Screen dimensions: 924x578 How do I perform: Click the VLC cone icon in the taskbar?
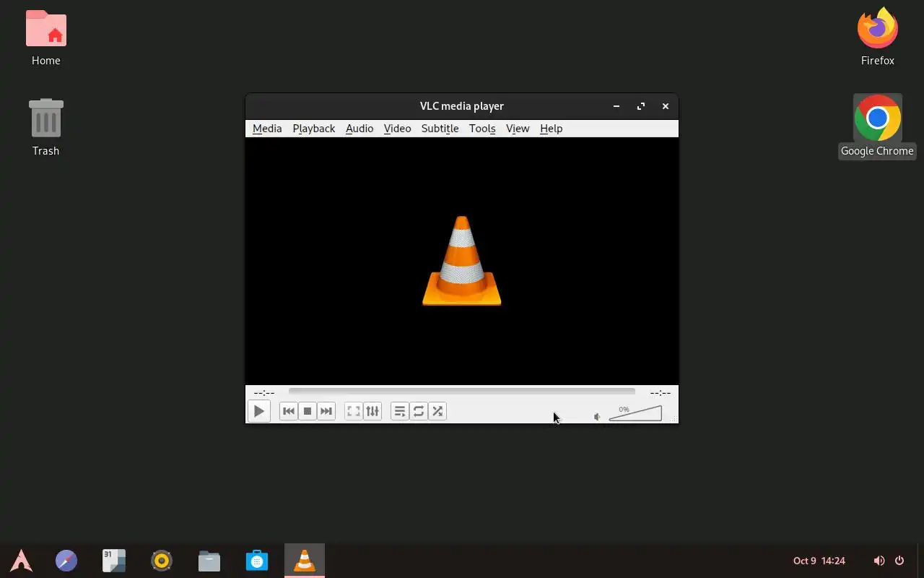(305, 561)
